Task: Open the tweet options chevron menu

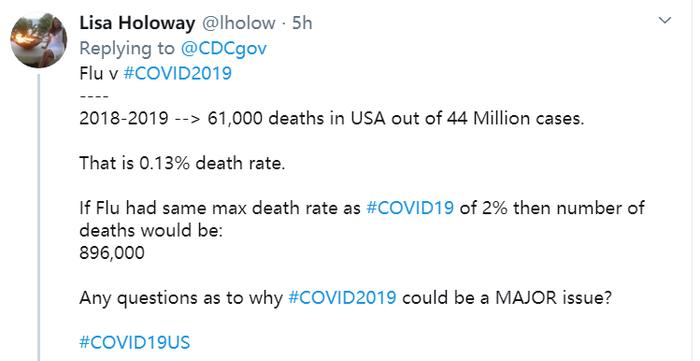Action: pos(665,21)
